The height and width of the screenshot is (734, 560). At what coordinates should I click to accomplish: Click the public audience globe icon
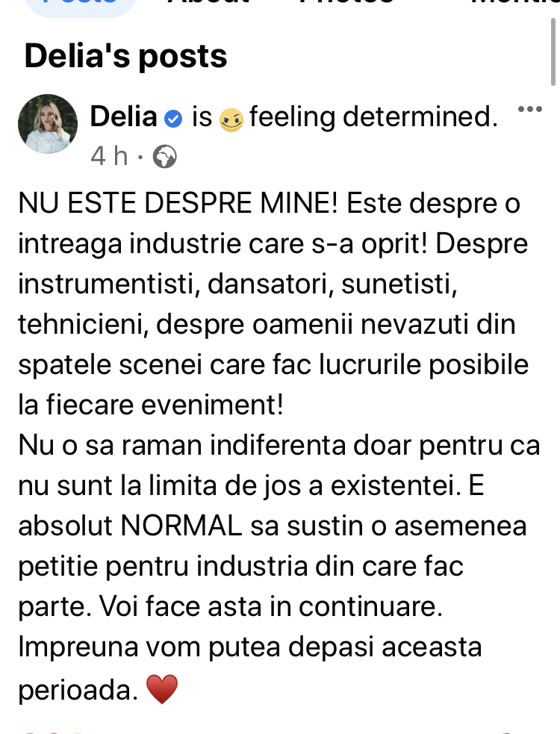coord(165,157)
